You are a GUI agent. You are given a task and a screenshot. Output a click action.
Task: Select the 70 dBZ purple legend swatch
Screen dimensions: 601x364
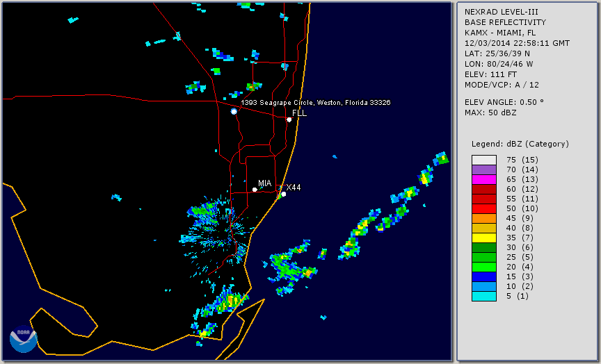click(x=483, y=169)
